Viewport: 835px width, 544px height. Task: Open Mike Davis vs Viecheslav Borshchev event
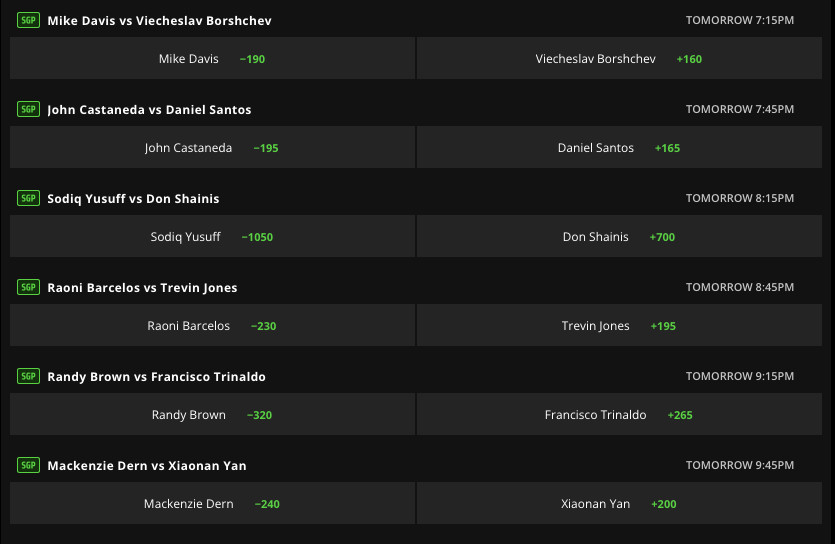coord(159,21)
